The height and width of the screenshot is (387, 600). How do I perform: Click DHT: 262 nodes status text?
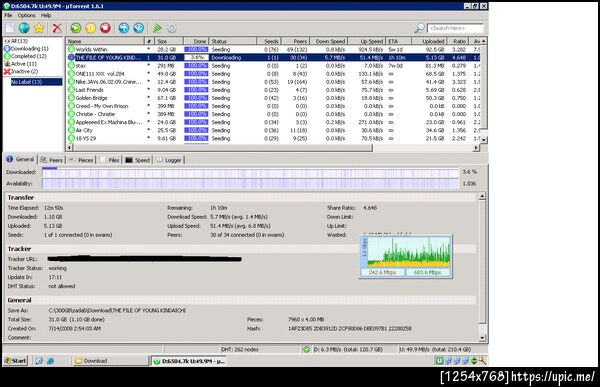click(240, 349)
